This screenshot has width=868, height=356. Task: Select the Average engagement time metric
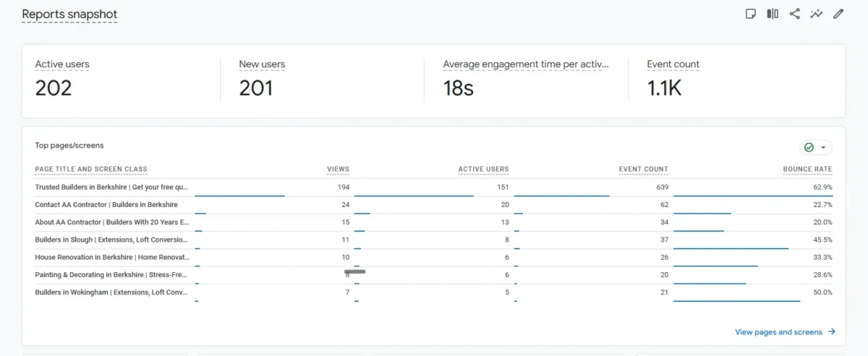(x=526, y=64)
